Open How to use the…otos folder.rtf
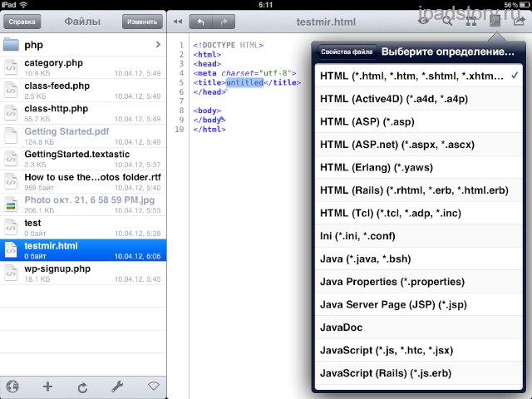 coord(83,182)
